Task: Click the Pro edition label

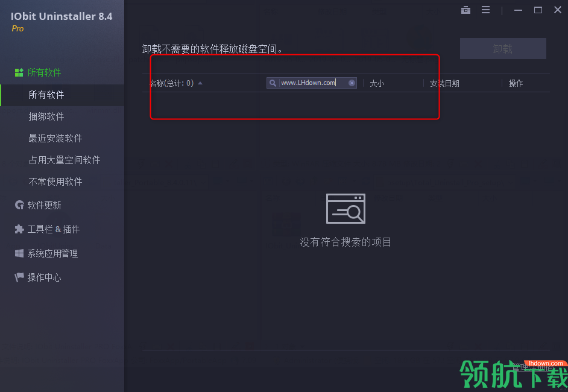Action: tap(17, 28)
